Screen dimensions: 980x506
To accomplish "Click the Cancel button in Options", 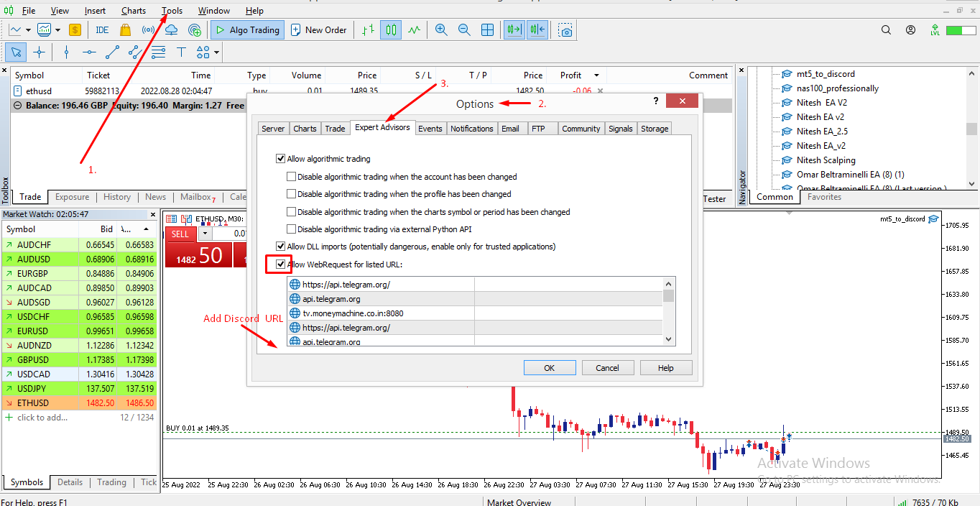I will coord(607,368).
